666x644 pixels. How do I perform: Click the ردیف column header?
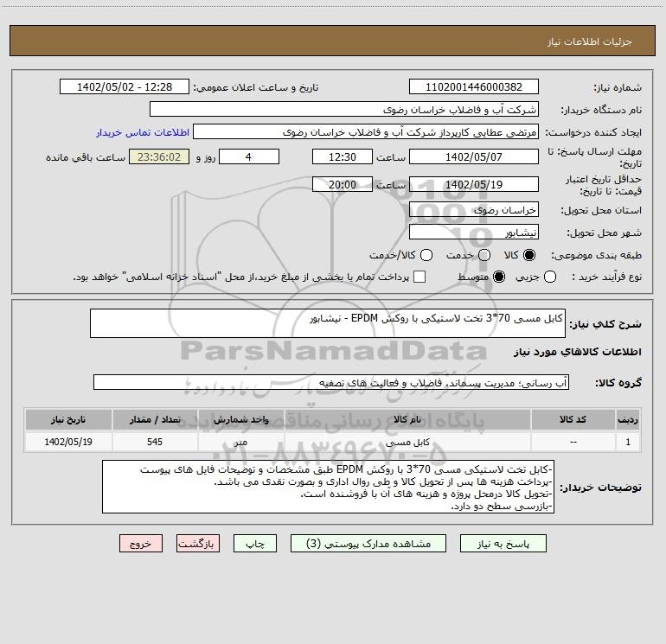(628, 419)
